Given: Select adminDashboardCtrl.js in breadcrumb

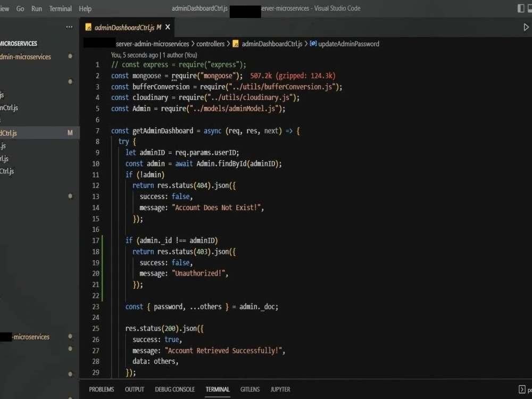Looking at the screenshot, I should click(x=272, y=44).
